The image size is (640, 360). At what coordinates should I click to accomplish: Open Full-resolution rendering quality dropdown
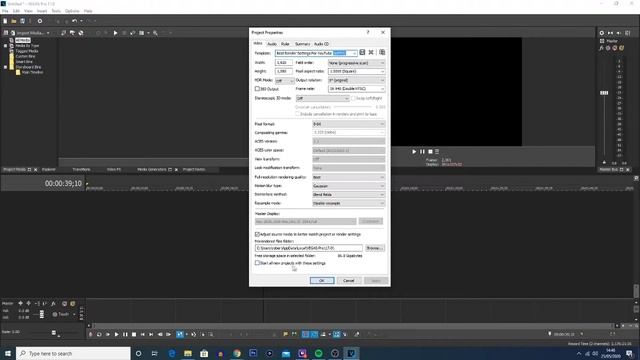[349, 177]
